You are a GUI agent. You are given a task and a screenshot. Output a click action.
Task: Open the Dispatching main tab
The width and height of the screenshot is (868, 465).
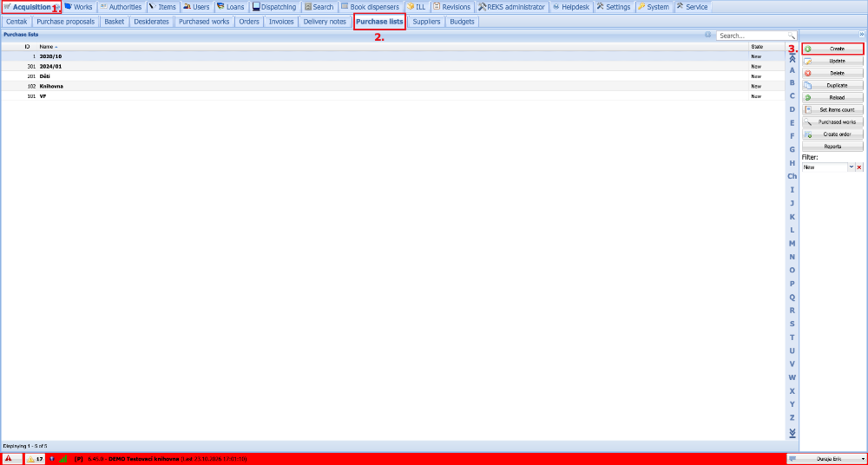click(x=274, y=7)
